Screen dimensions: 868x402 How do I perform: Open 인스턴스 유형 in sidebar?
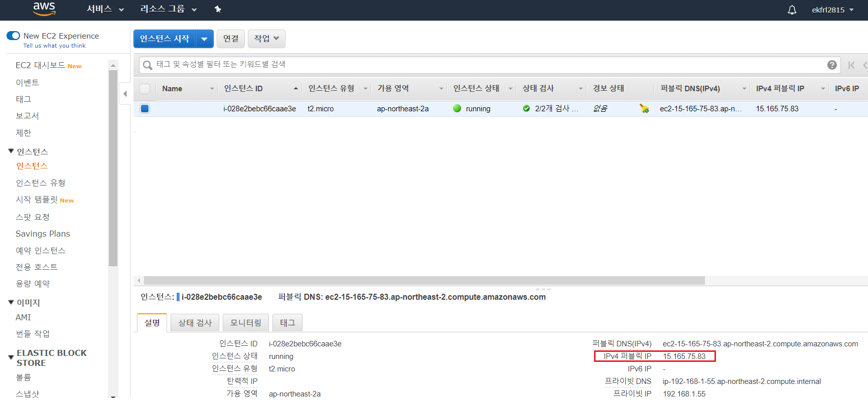41,183
